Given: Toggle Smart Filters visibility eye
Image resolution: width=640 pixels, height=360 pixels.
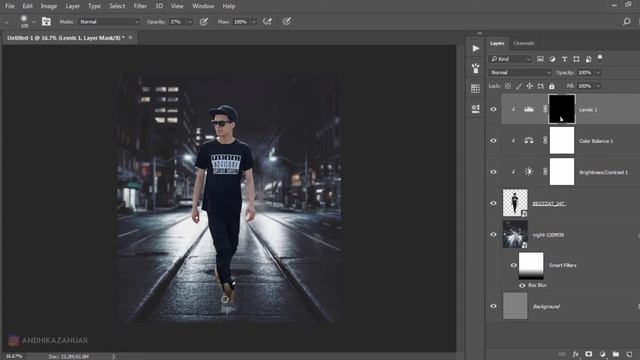Looking at the screenshot, I should point(513,265).
